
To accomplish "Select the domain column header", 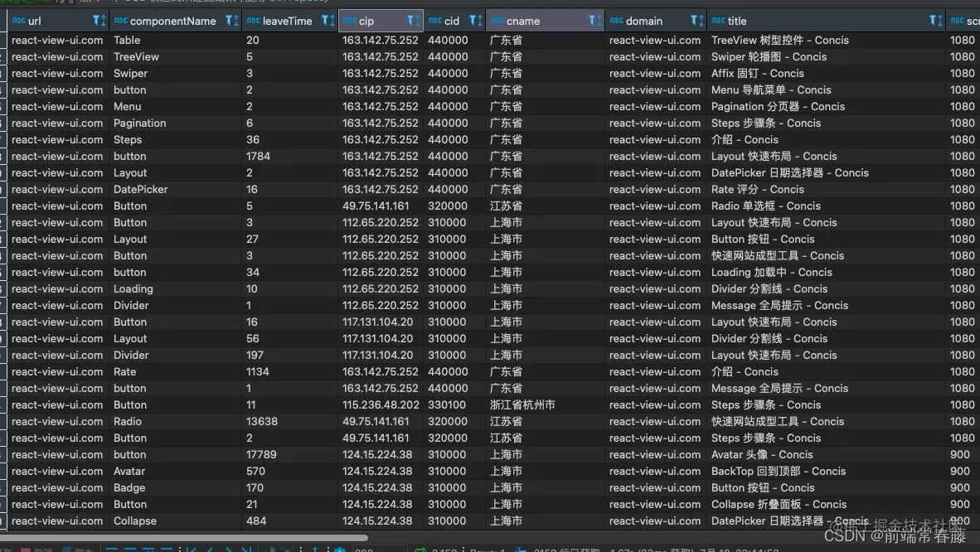I will (x=656, y=21).
